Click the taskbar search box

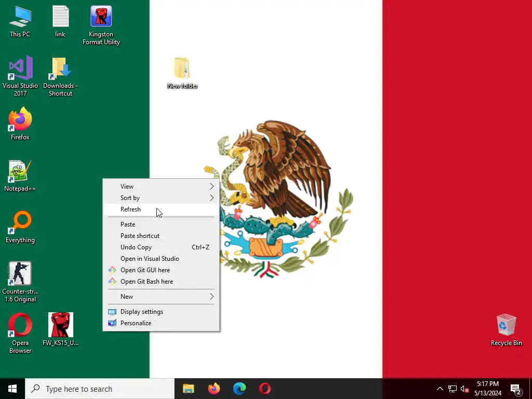(100, 389)
